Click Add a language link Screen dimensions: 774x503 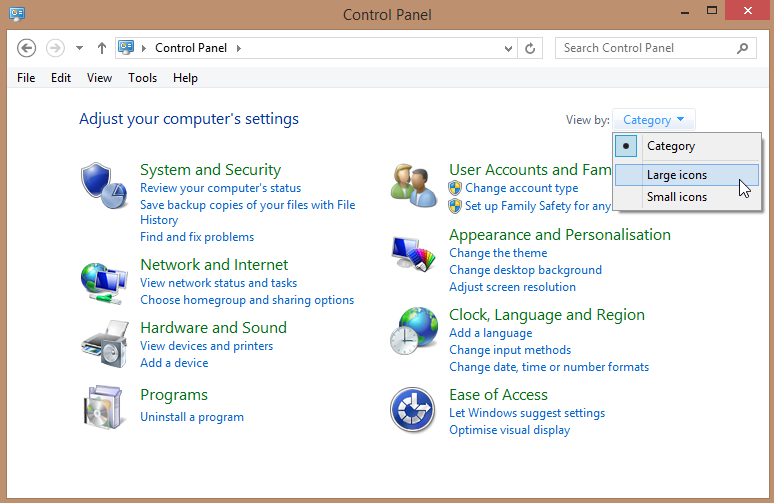(x=491, y=333)
